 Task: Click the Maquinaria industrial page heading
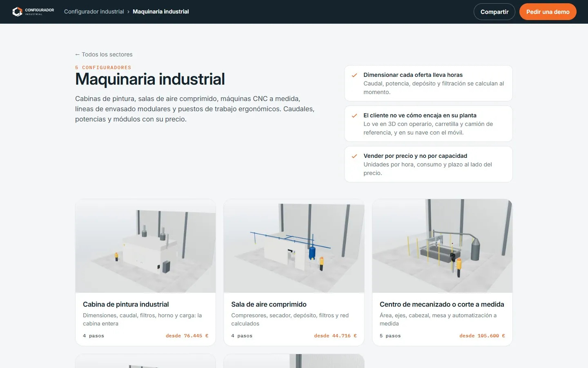[150, 79]
